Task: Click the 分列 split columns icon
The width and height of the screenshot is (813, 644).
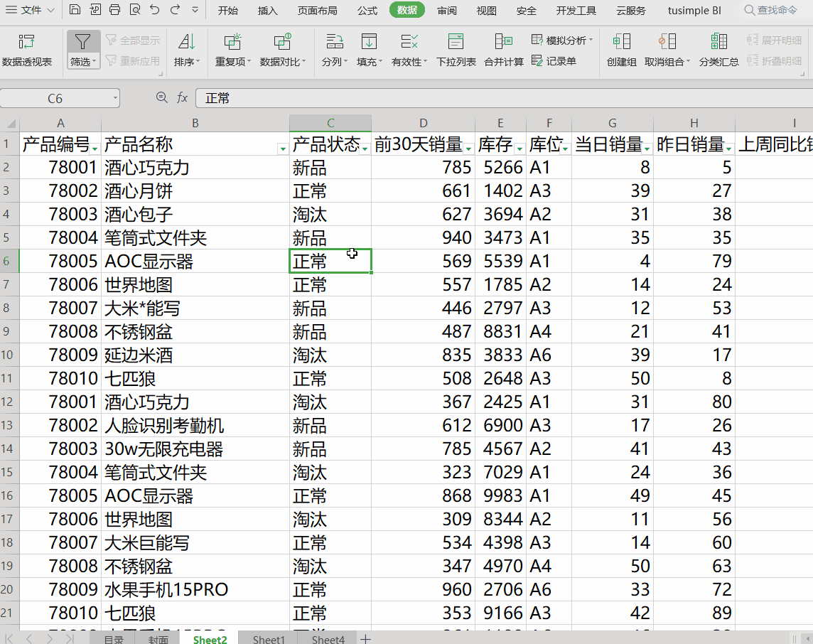Action: (x=335, y=42)
